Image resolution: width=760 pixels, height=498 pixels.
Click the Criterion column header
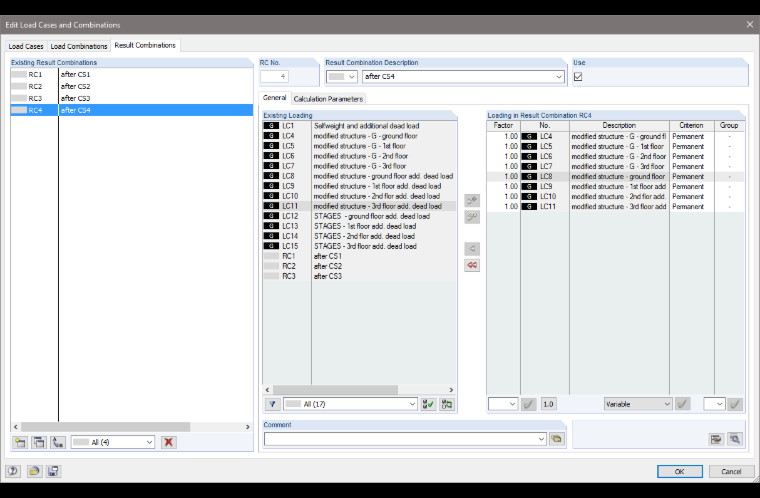(692, 126)
